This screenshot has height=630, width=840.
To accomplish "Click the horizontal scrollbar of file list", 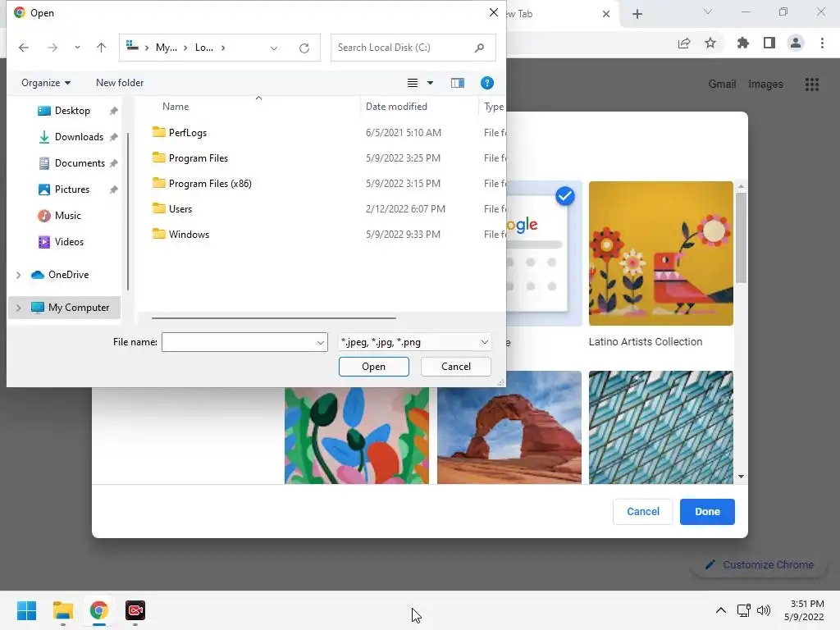I will click(274, 318).
